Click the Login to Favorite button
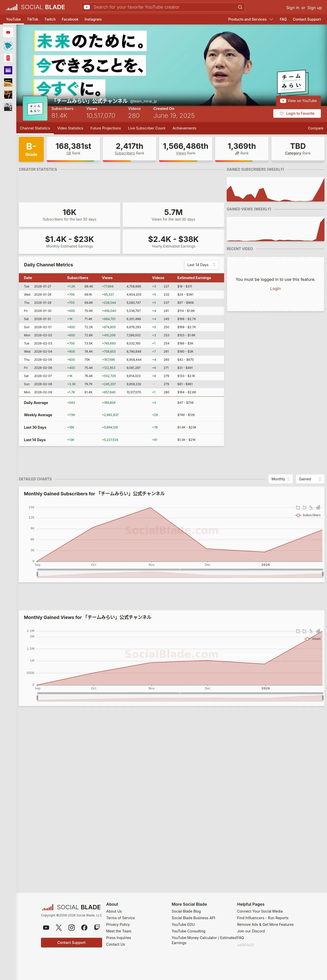This screenshot has height=980, width=327. 297,113
